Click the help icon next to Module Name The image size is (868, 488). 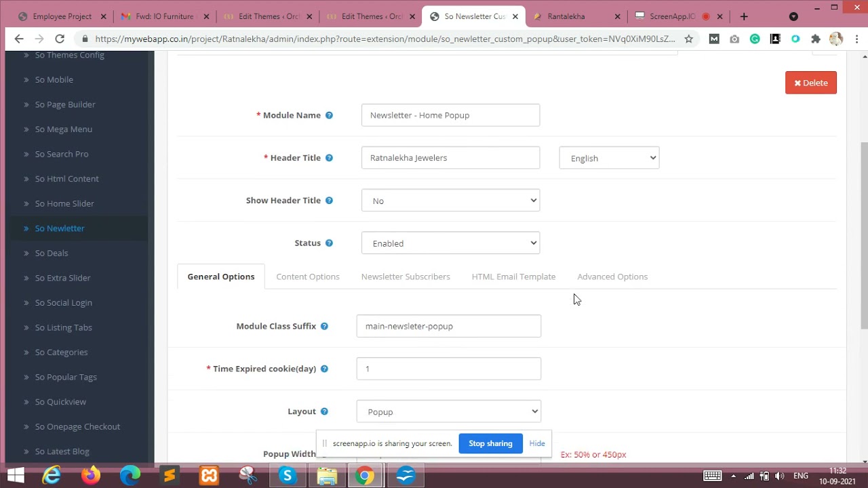(329, 115)
